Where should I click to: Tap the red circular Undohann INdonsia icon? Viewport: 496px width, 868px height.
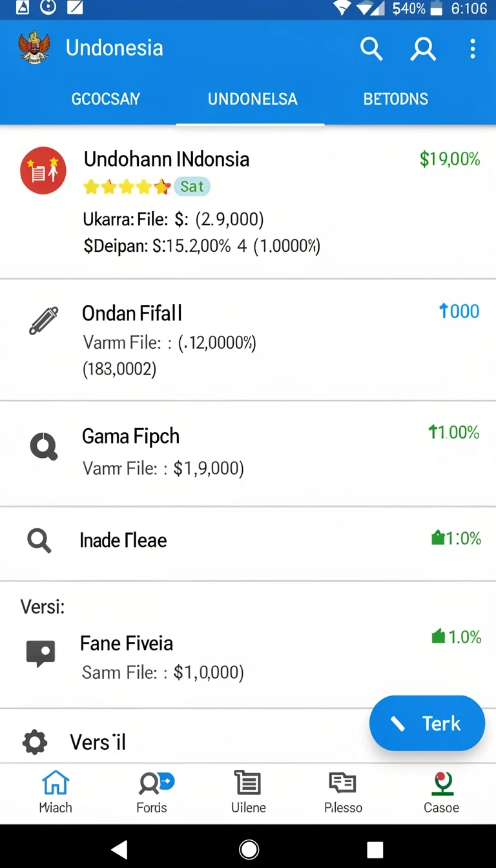[x=43, y=171]
